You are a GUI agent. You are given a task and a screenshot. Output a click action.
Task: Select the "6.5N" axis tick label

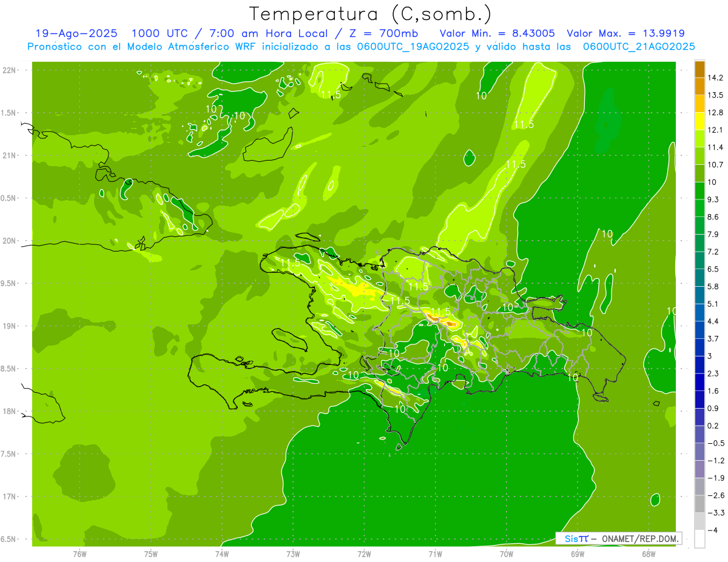[9, 539]
